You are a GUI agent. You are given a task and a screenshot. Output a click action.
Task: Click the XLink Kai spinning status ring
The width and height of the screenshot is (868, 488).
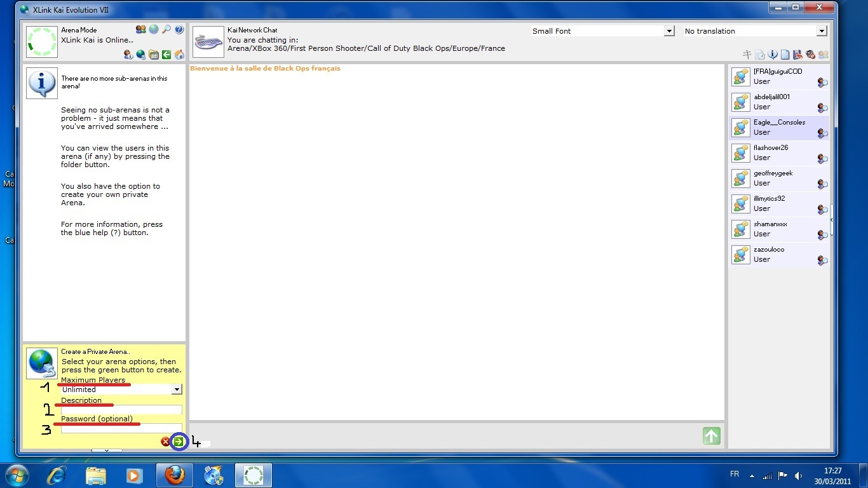[x=42, y=42]
